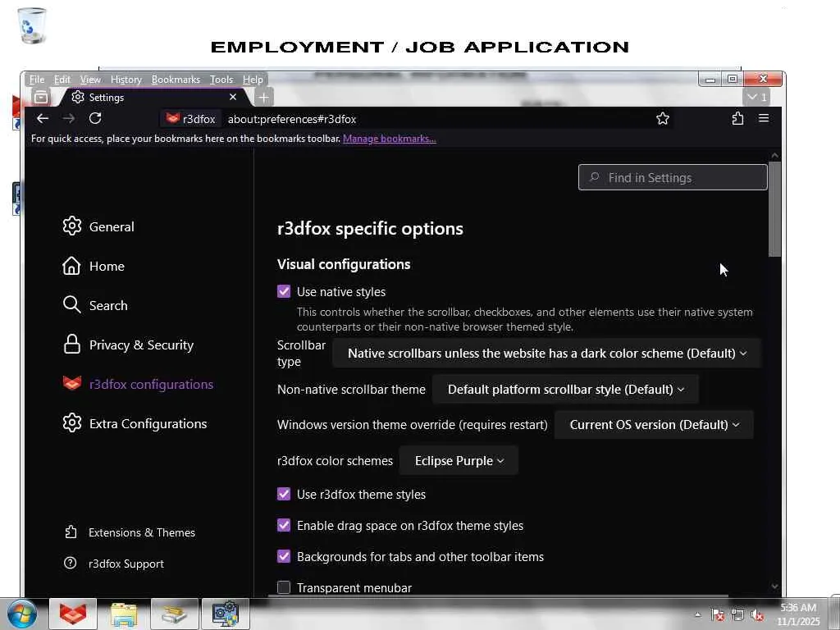The width and height of the screenshot is (840, 630).
Task: Click Manage bookmarks link
Action: pyautogui.click(x=390, y=139)
